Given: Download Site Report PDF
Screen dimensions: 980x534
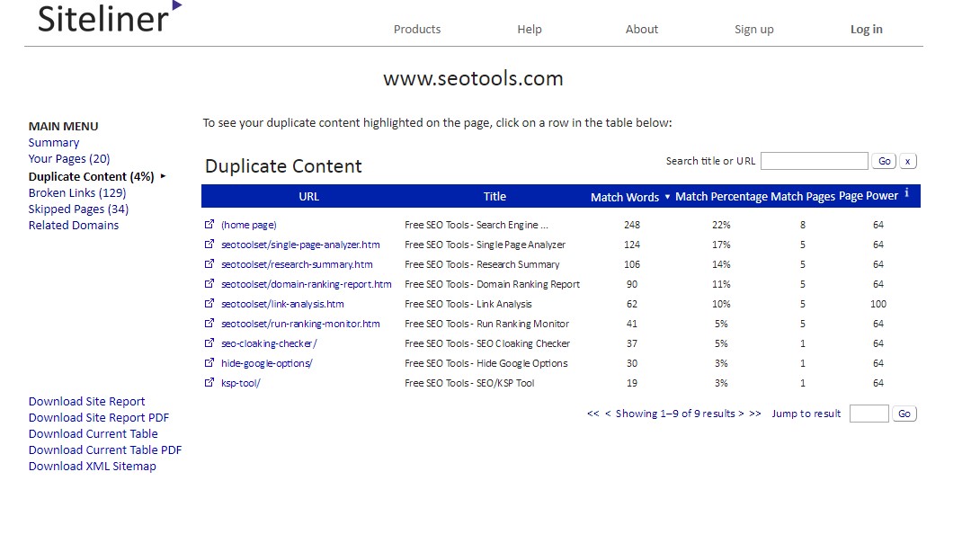Looking at the screenshot, I should [x=99, y=418].
